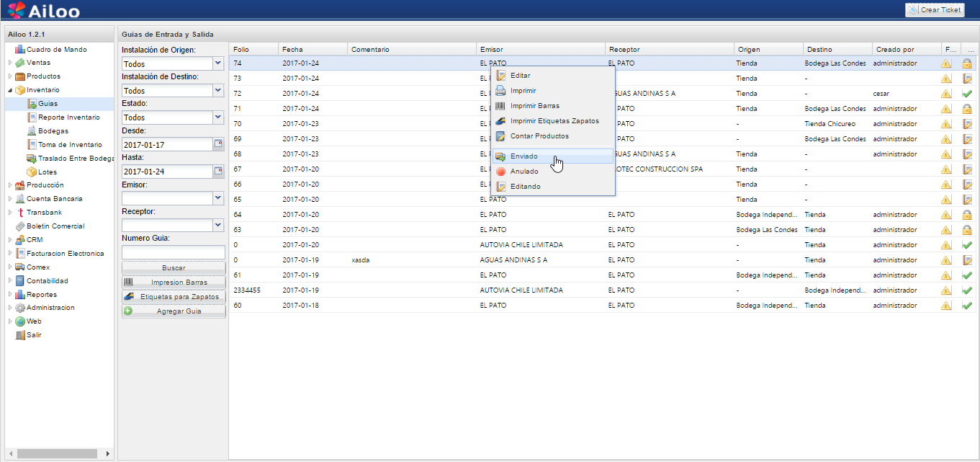The height and width of the screenshot is (462, 980).
Task: Select Contar Productos in context menu
Action: (553, 136)
